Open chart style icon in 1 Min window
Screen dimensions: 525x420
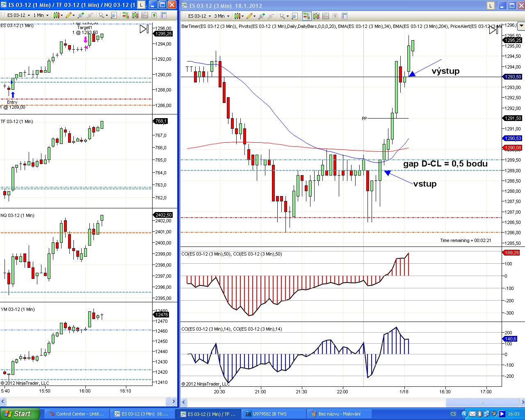point(56,15)
